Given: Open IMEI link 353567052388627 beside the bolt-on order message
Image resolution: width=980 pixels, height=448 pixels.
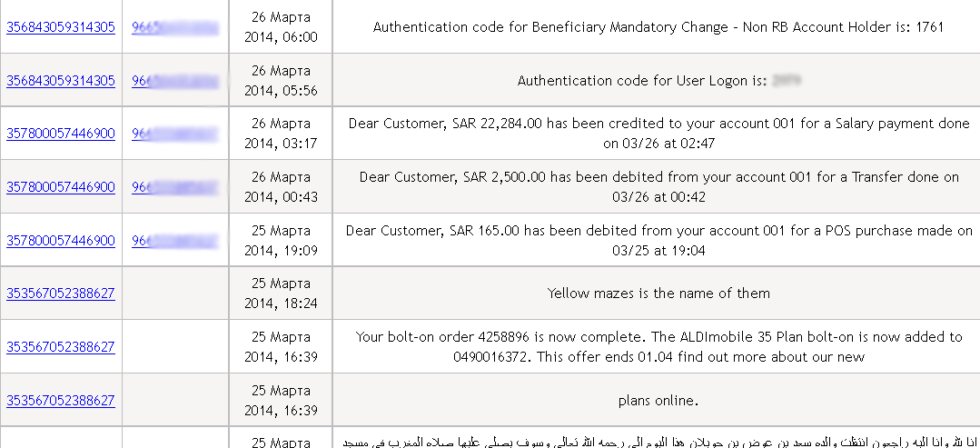Looking at the screenshot, I should pyautogui.click(x=61, y=346).
